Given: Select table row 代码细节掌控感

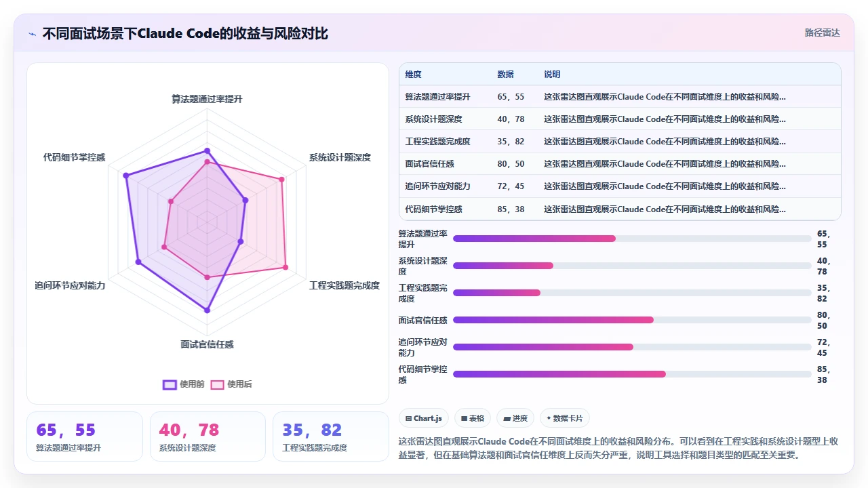Looking at the screenshot, I should click(620, 209).
